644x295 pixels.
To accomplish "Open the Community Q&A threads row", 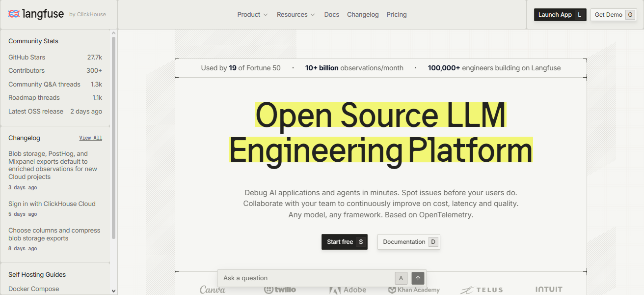I will pos(55,85).
